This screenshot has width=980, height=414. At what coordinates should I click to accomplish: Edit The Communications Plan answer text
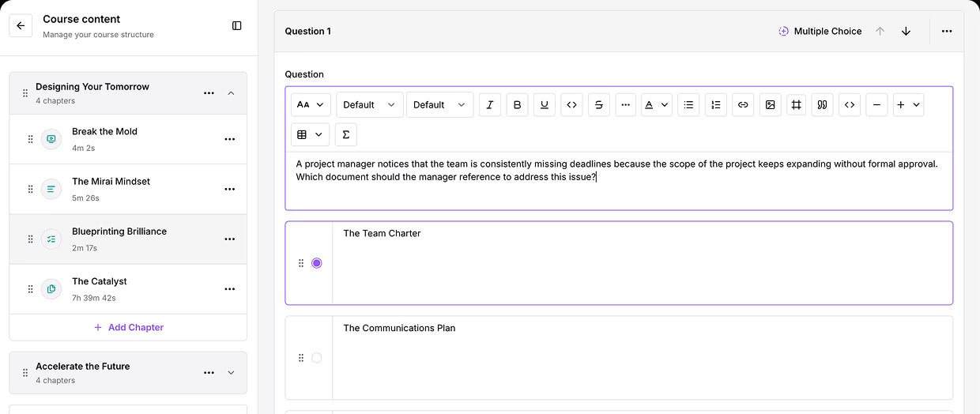(643, 358)
